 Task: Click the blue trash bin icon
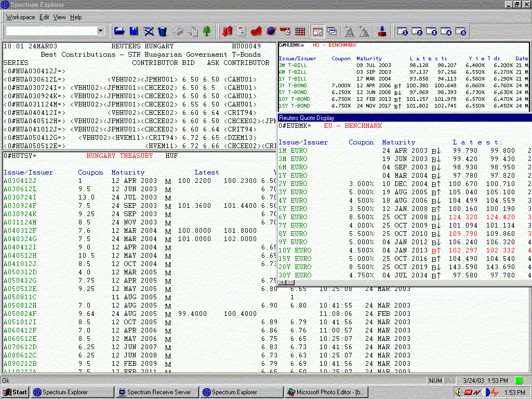click(163, 31)
